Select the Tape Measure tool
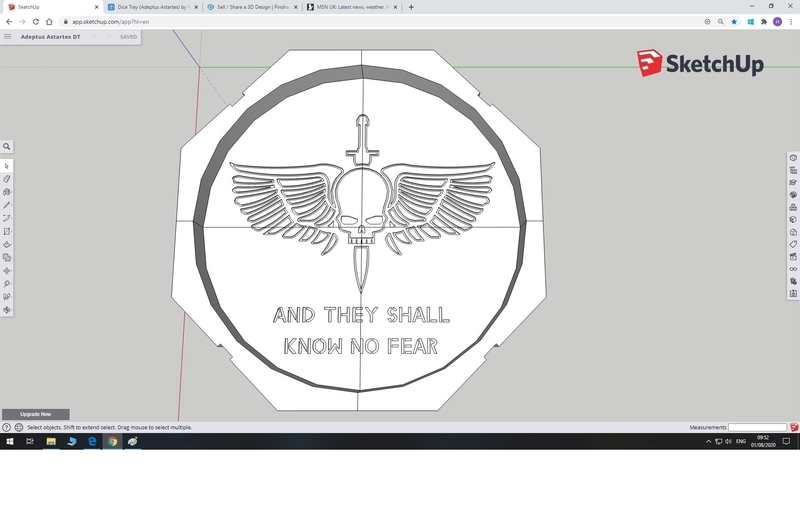This screenshot has width=800, height=508. pyautogui.click(x=7, y=284)
